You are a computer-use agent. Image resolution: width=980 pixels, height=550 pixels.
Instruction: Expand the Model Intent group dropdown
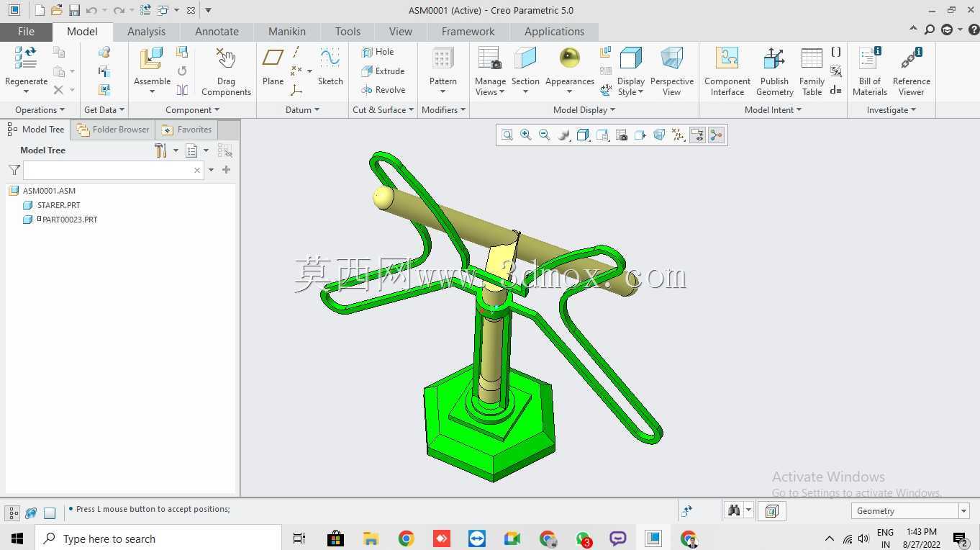coord(773,110)
